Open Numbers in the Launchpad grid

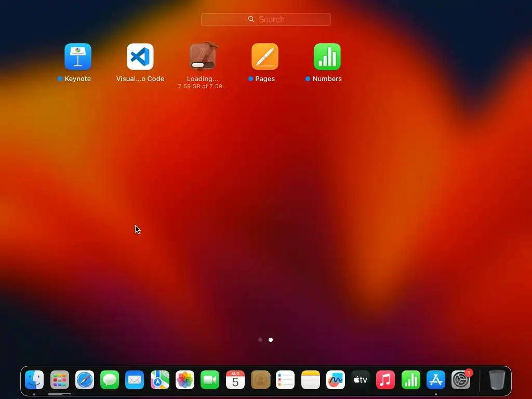point(327,56)
